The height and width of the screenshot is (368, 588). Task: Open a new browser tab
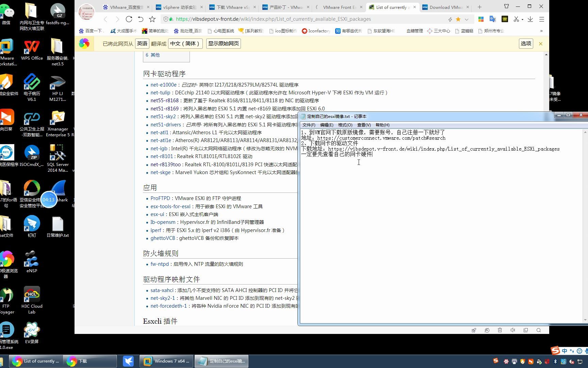pyautogui.click(x=479, y=7)
